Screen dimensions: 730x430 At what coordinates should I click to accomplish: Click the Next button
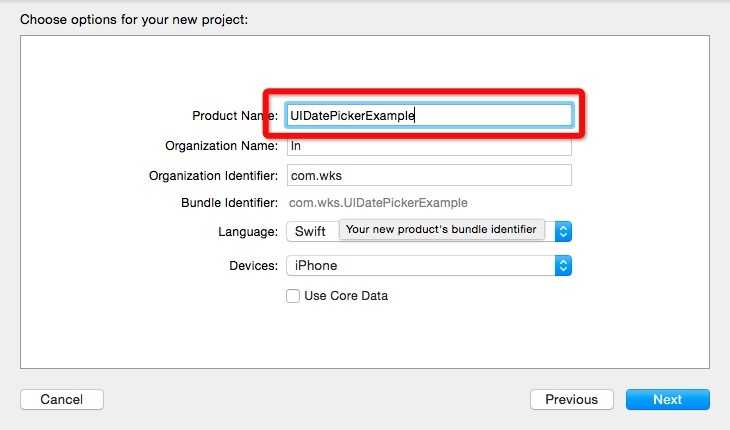pyautogui.click(x=668, y=399)
